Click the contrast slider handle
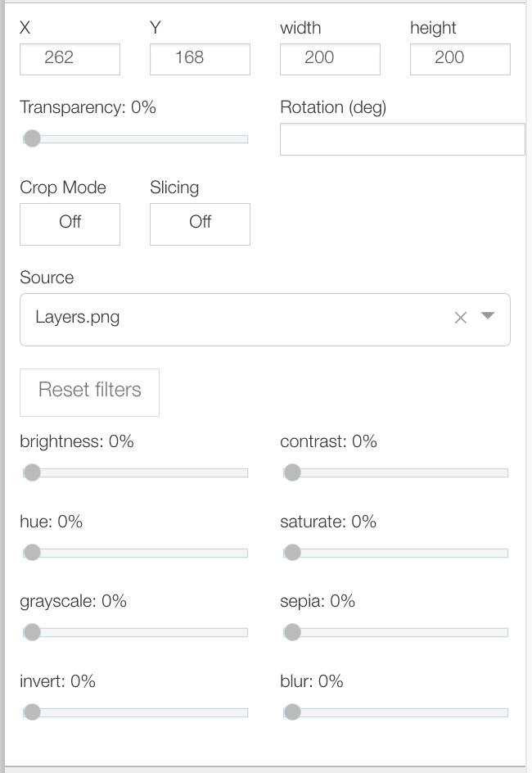 click(292, 472)
